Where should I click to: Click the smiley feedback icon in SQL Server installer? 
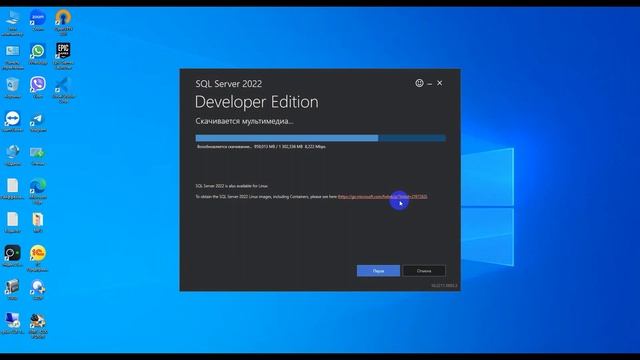[x=419, y=83]
